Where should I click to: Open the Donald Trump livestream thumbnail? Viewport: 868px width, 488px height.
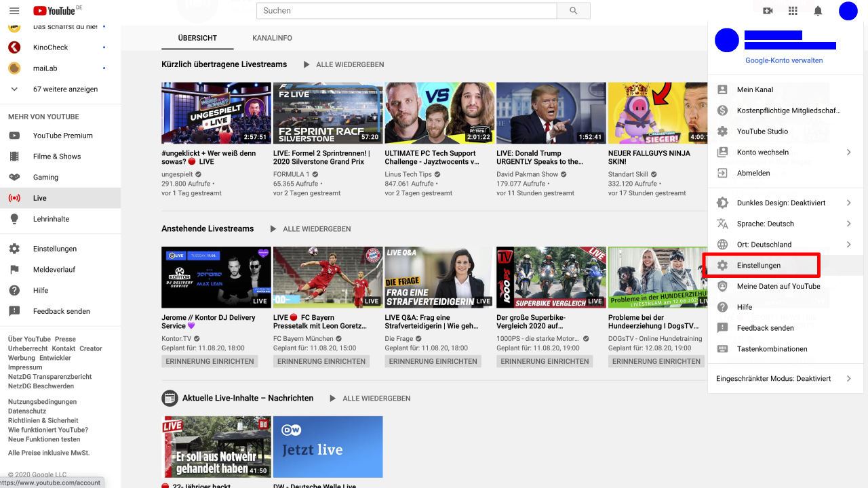coord(551,113)
